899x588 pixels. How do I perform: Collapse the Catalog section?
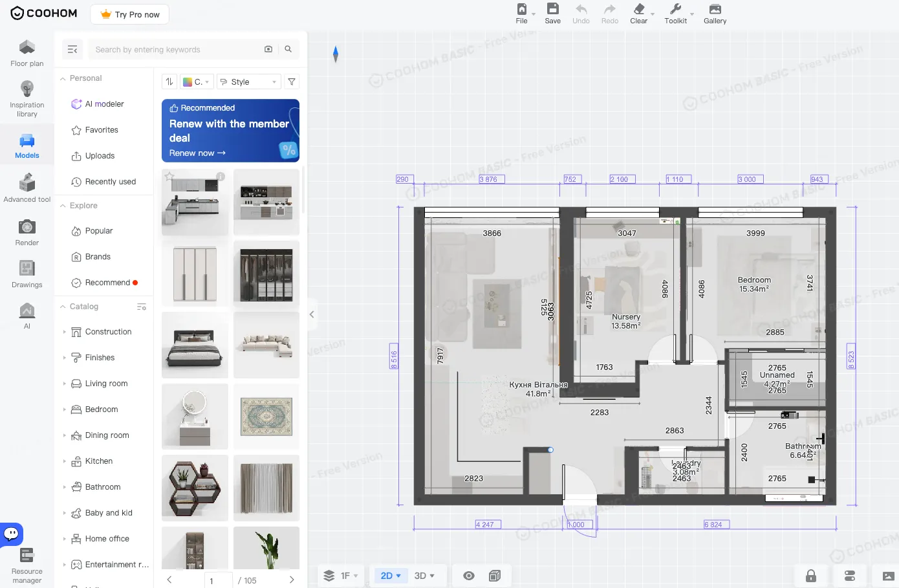[63, 307]
